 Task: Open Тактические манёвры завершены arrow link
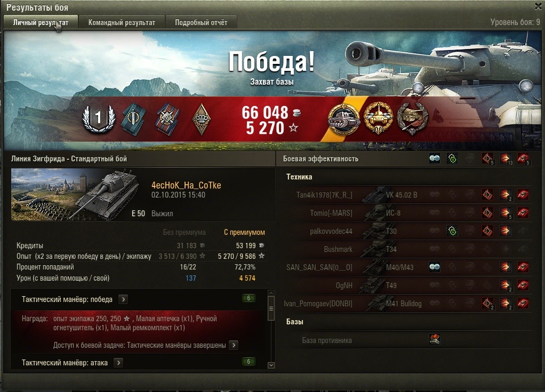point(234,345)
